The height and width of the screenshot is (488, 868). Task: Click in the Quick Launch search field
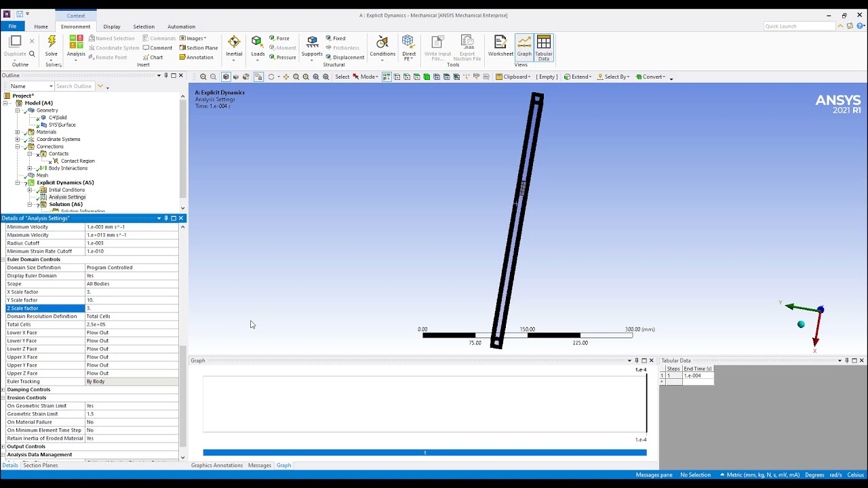pyautogui.click(x=799, y=26)
